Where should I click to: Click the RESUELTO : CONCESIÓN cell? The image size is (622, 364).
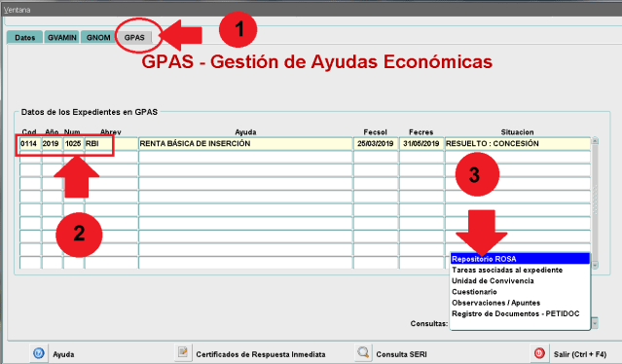click(518, 143)
